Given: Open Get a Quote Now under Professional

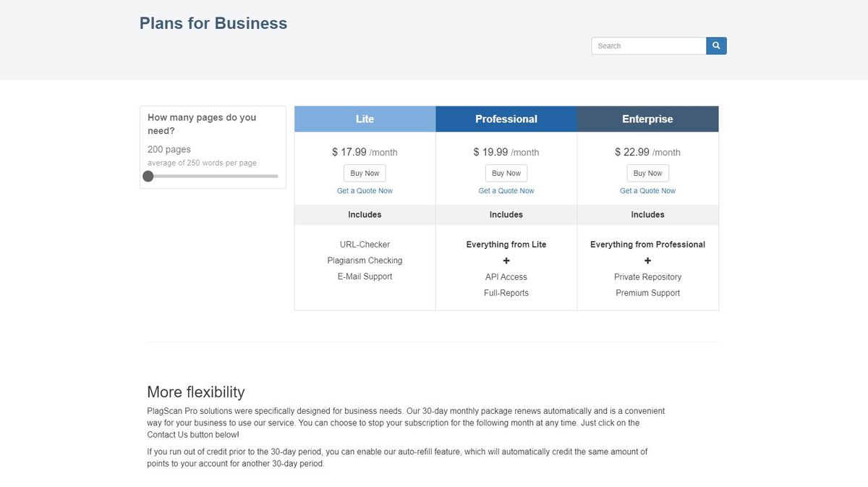Looking at the screenshot, I should click(x=506, y=191).
